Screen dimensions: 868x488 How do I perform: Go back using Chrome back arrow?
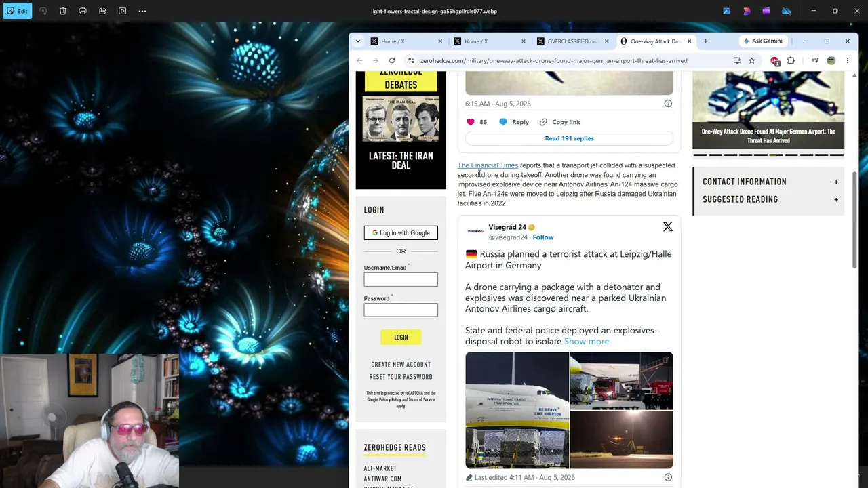pyautogui.click(x=359, y=60)
